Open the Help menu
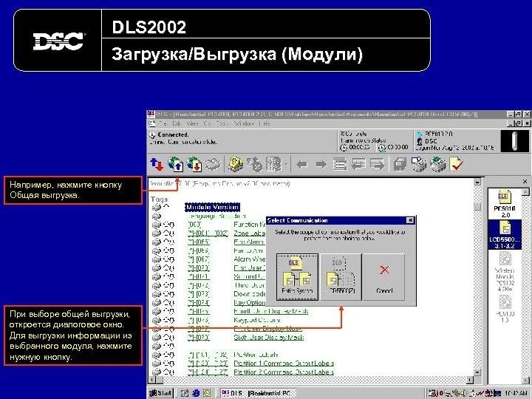This screenshot has height=399, width=532. 265,123
